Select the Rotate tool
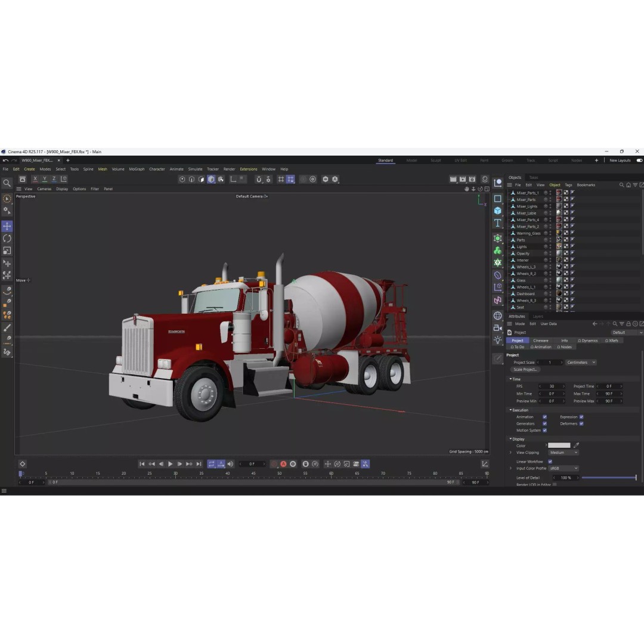Screen dimensions: 644x644 (7, 238)
